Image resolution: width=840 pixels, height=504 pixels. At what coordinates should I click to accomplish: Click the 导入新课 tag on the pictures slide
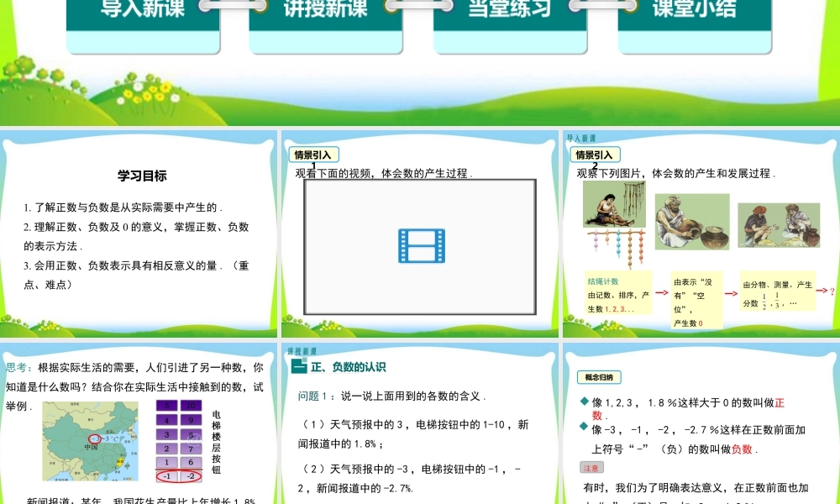(582, 139)
